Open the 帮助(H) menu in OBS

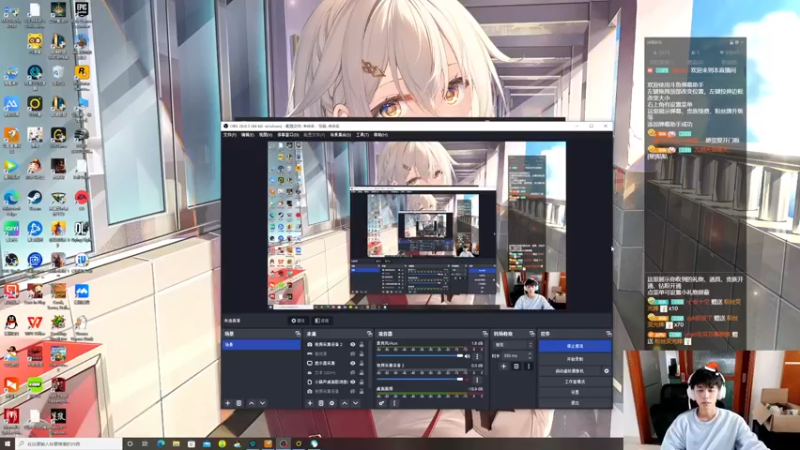[x=381, y=135]
